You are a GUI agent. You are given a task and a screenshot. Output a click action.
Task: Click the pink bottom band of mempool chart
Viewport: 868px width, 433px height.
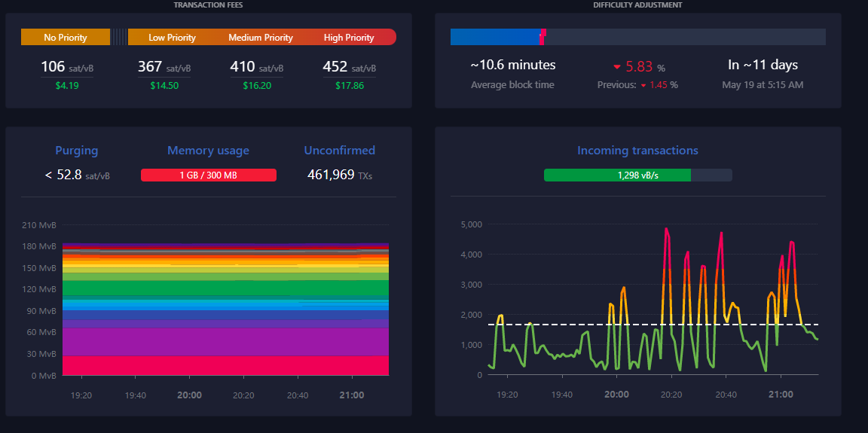tap(225, 365)
